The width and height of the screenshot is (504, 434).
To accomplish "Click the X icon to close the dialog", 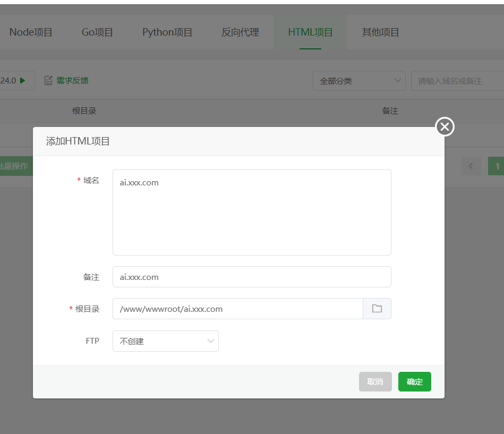I will click(x=444, y=126).
